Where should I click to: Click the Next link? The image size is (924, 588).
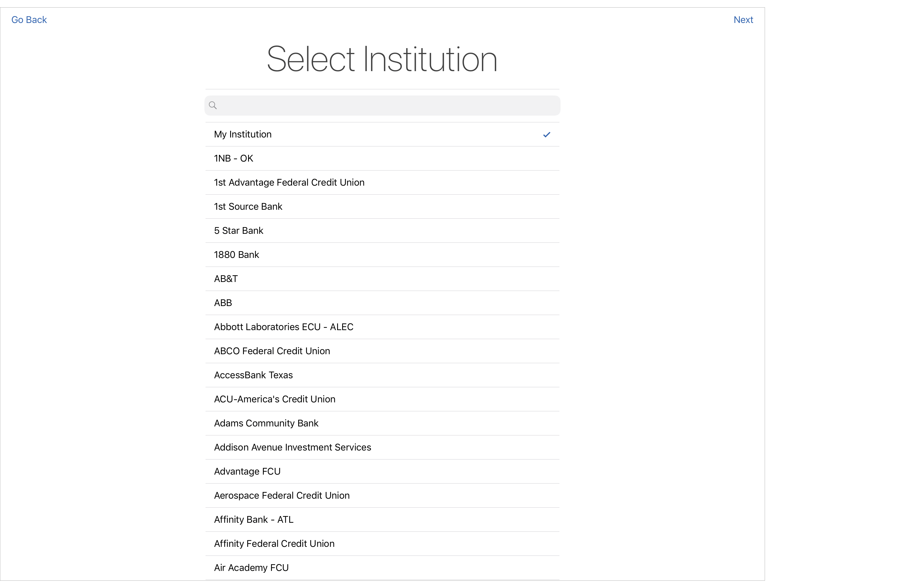point(743,19)
